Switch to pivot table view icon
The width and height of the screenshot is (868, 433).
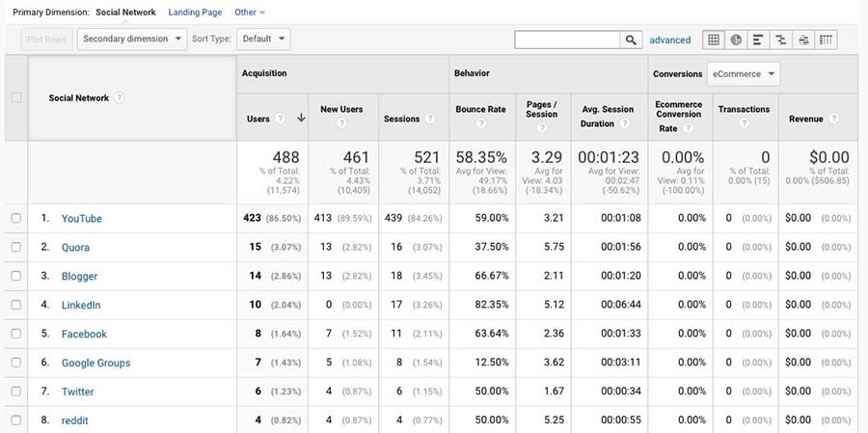click(x=826, y=40)
